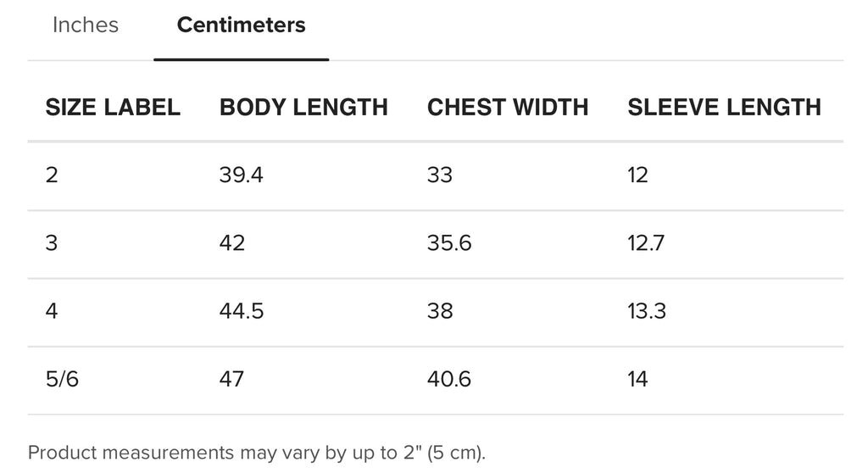Image resolution: width=868 pixels, height=473 pixels.
Task: Click body length value 44.5
Action: click(x=242, y=311)
